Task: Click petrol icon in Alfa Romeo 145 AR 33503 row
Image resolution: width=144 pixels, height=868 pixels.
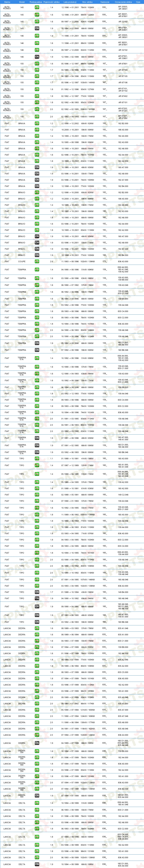Action: [37, 7]
